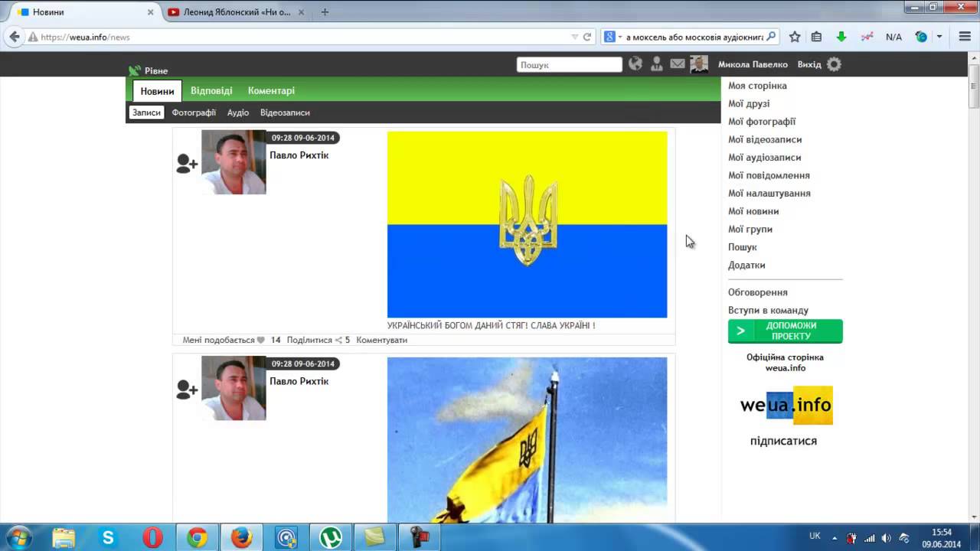Open Мої друзі in the sidebar
The width and height of the screenshot is (980, 551).
[x=749, y=103]
